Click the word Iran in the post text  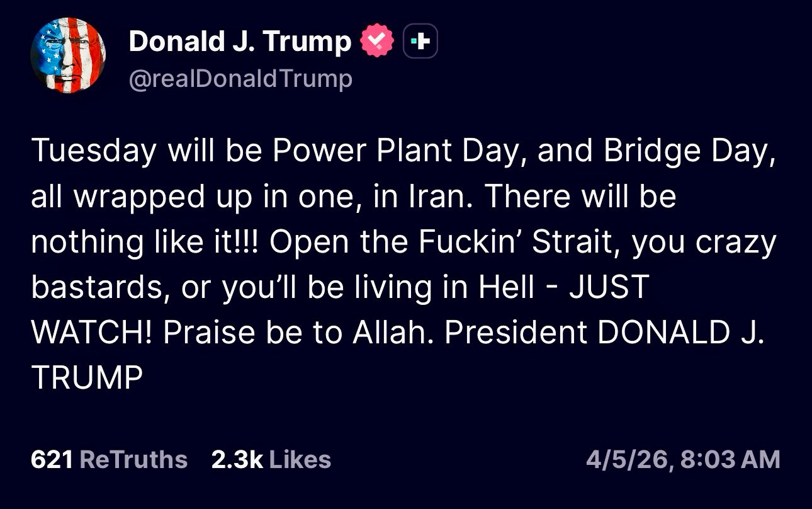point(436,197)
